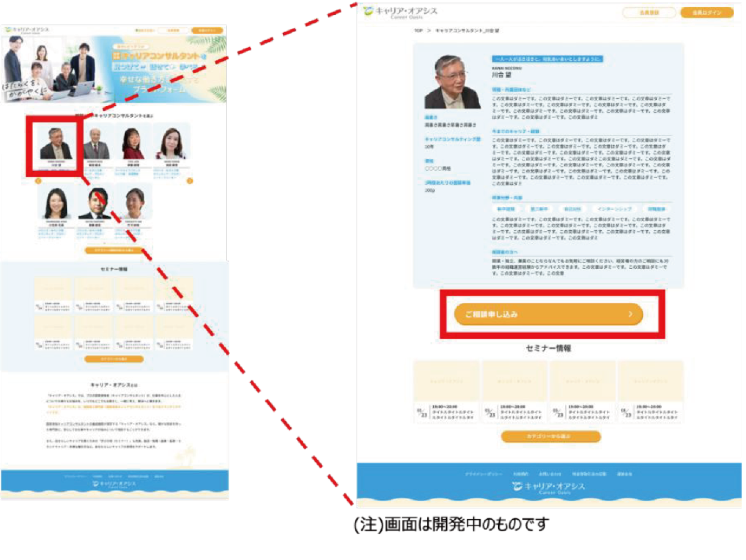Viewport: 746px width, 560px height.
Task: Click chevron arrow on ご相談申し込み button
Action: 630,314
